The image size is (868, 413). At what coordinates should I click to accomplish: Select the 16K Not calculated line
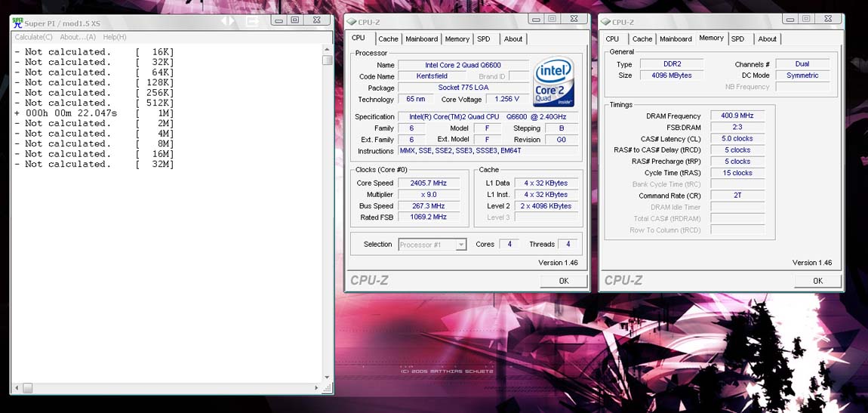pos(94,52)
